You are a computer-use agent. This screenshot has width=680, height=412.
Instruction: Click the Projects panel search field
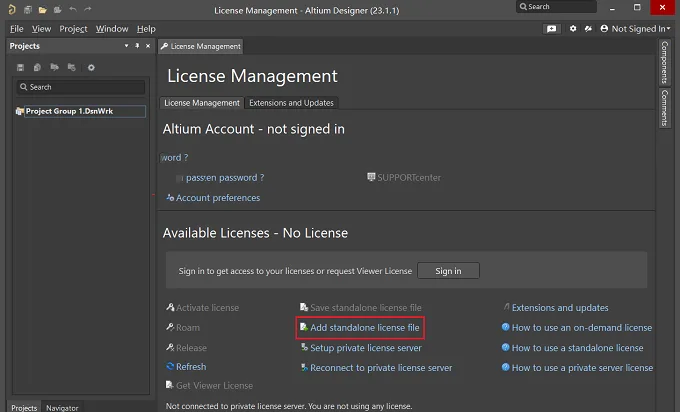pyautogui.click(x=81, y=87)
